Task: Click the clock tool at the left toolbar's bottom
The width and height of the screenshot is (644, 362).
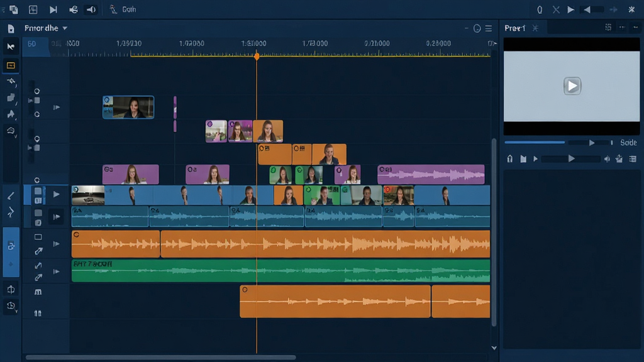Action: coord(11,306)
